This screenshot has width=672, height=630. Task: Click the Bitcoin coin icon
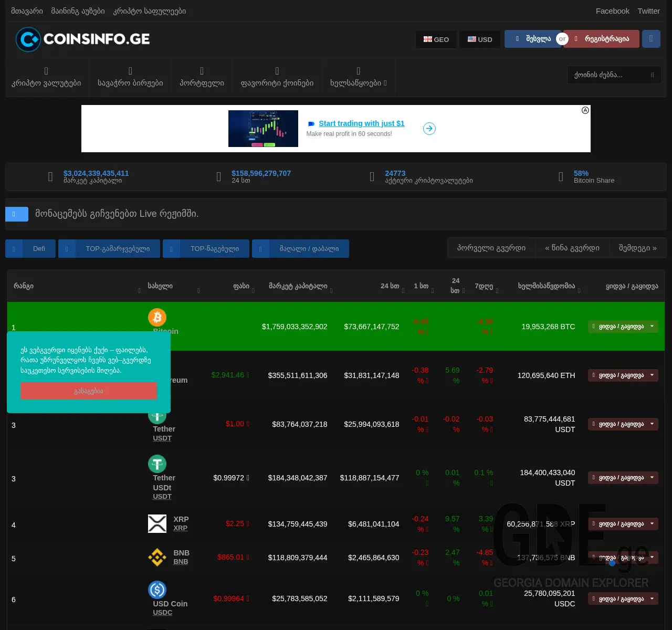coord(157,317)
